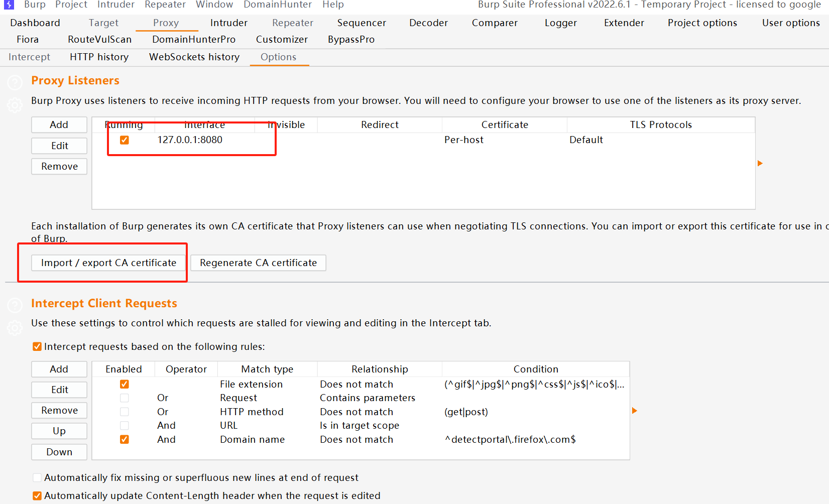Click Remove in intercept rules

[x=59, y=410]
